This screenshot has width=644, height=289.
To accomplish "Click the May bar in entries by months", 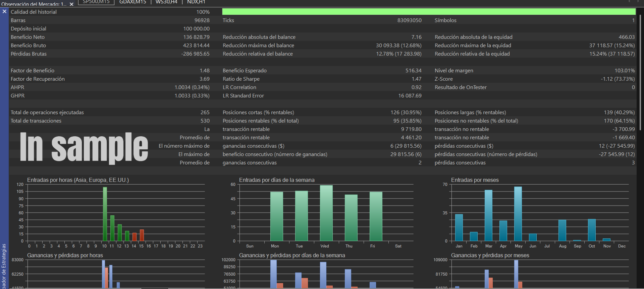I will pyautogui.click(x=518, y=214).
